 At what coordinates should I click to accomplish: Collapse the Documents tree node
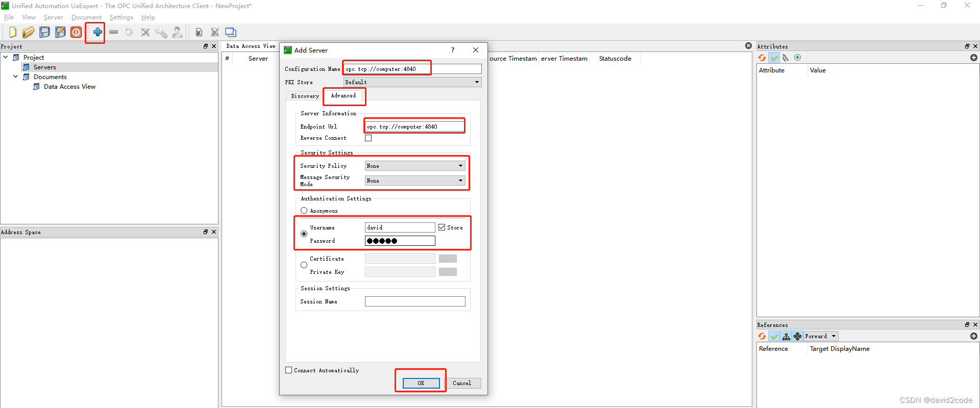[x=16, y=76]
